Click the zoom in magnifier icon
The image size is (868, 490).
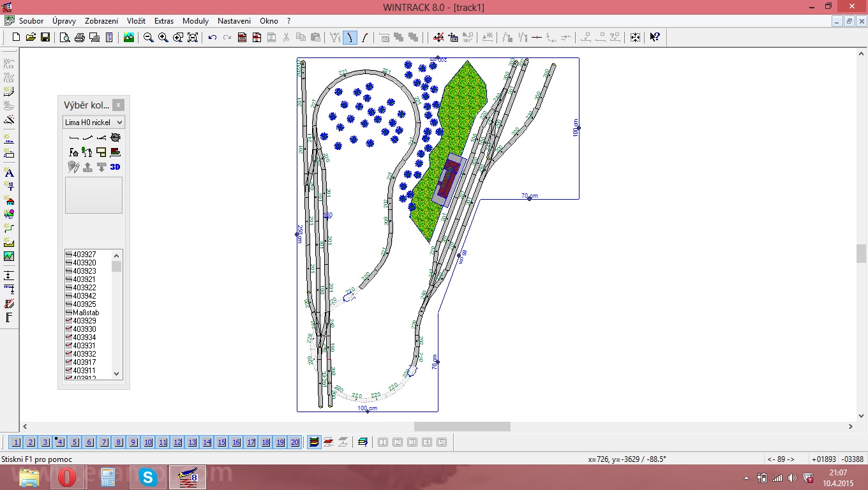163,38
